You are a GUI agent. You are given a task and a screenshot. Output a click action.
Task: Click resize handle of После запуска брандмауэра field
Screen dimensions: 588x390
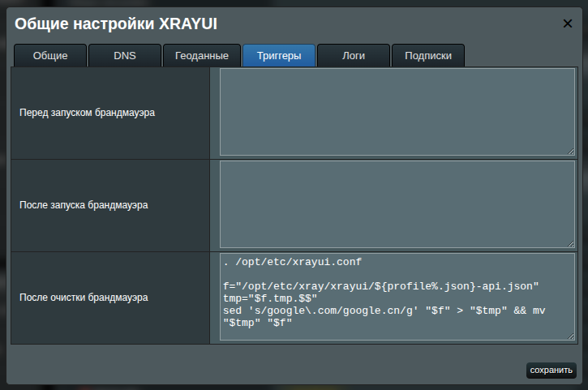pos(571,244)
